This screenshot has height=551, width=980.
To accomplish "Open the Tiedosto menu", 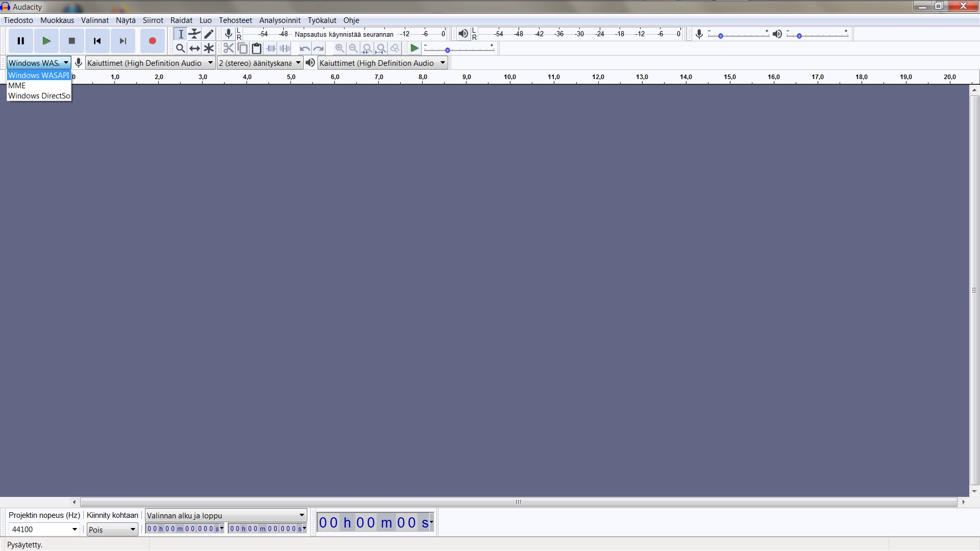I will coord(18,20).
